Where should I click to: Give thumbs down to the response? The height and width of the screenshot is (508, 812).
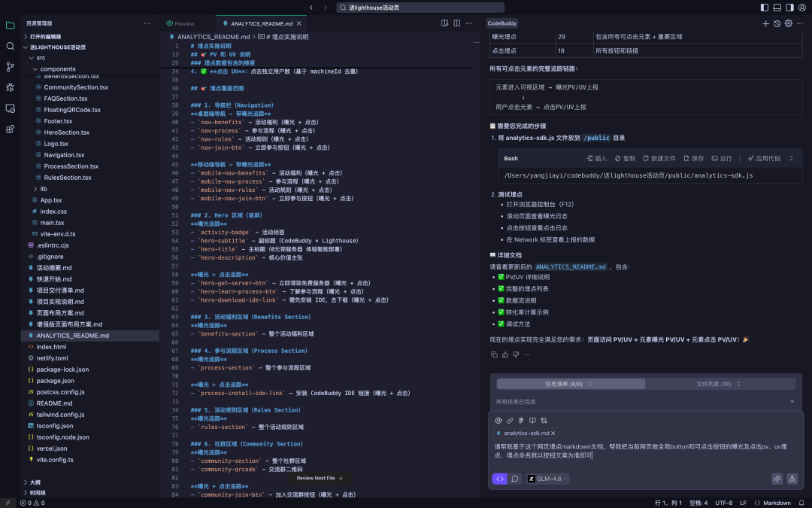tap(516, 354)
